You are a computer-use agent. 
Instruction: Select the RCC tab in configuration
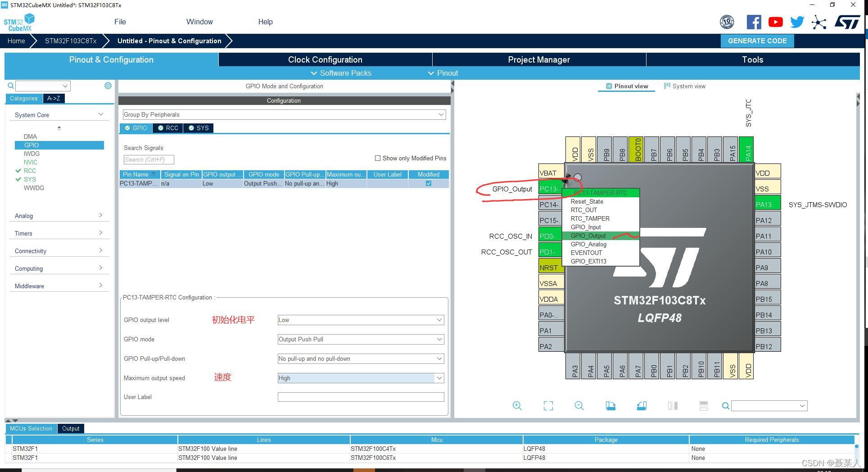168,128
